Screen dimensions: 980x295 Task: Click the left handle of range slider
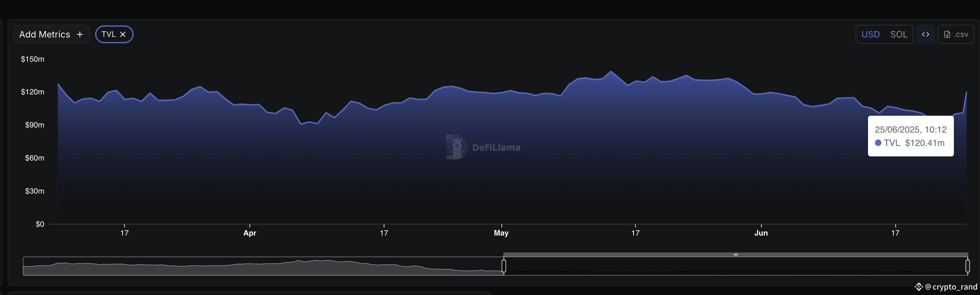[x=504, y=266]
